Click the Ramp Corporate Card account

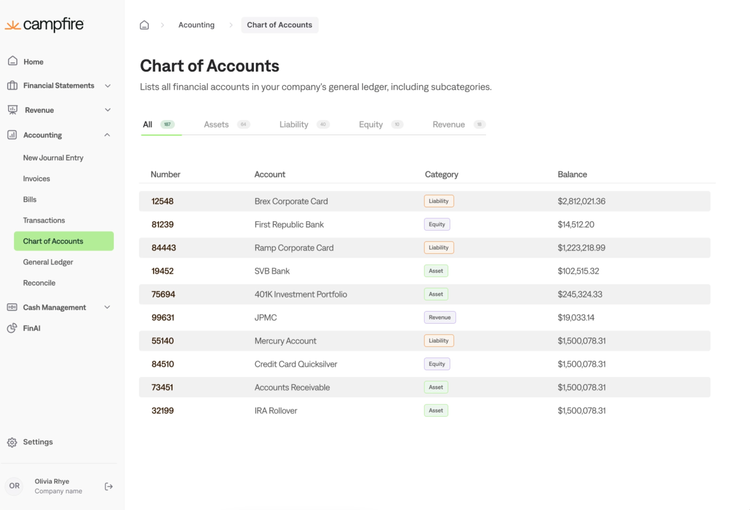pyautogui.click(x=294, y=248)
